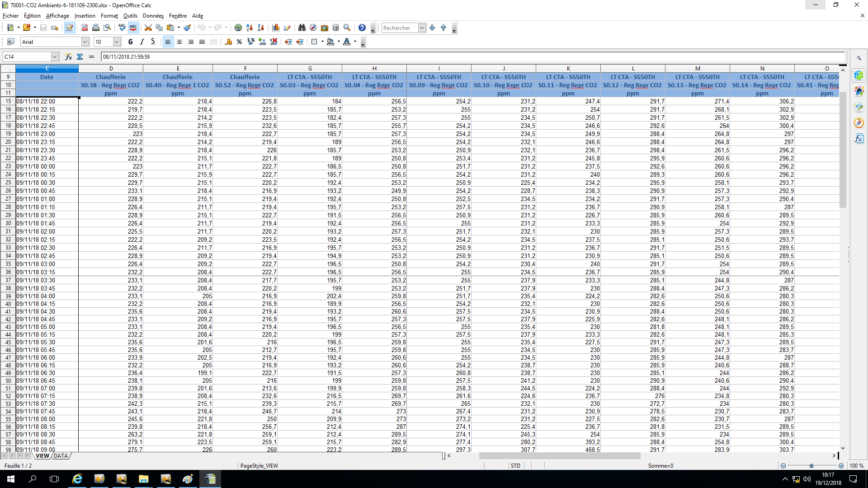The image size is (868, 488).
Task: Open Page Preview
Action: 107,28
